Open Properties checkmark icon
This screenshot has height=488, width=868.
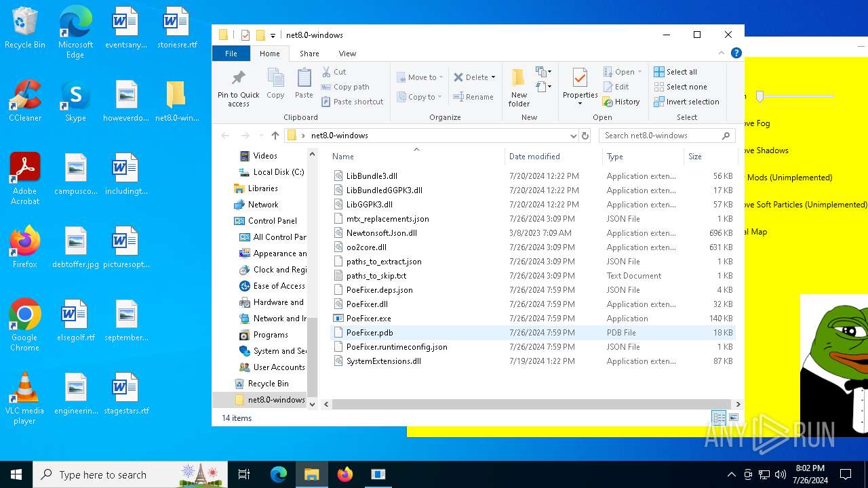(580, 79)
